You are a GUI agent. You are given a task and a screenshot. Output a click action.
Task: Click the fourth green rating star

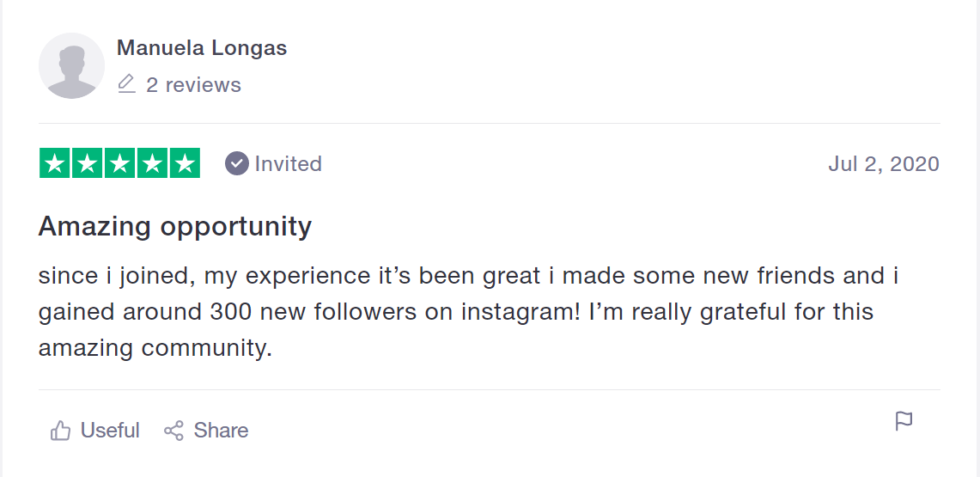tap(152, 163)
